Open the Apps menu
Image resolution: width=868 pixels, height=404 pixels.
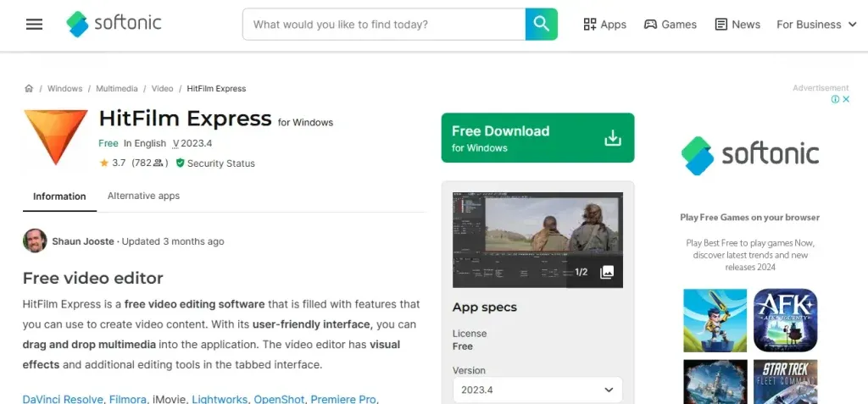click(605, 25)
